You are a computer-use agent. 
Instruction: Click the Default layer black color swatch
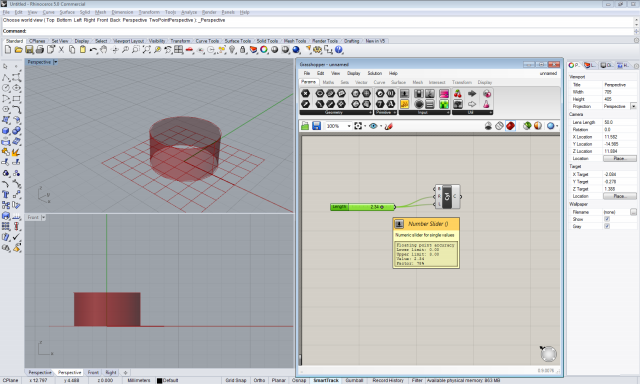click(160, 380)
